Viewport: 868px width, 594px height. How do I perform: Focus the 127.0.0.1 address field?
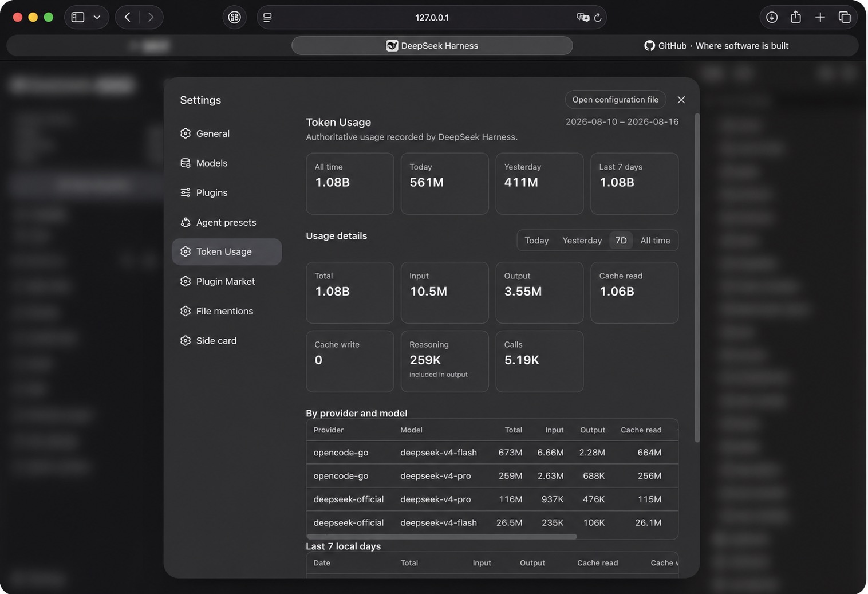[432, 17]
